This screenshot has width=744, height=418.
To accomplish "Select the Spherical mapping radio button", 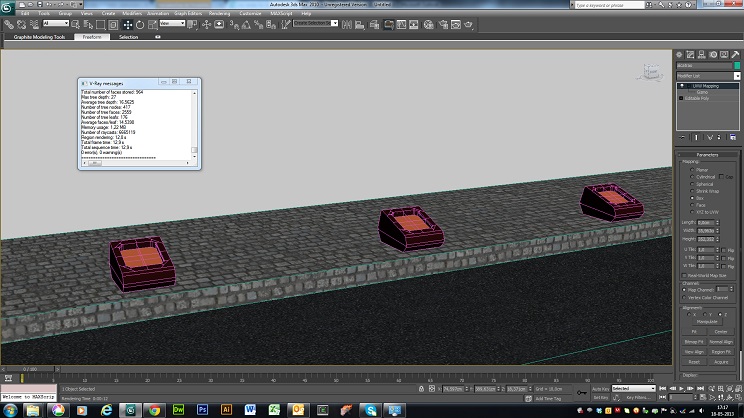I will pos(692,184).
